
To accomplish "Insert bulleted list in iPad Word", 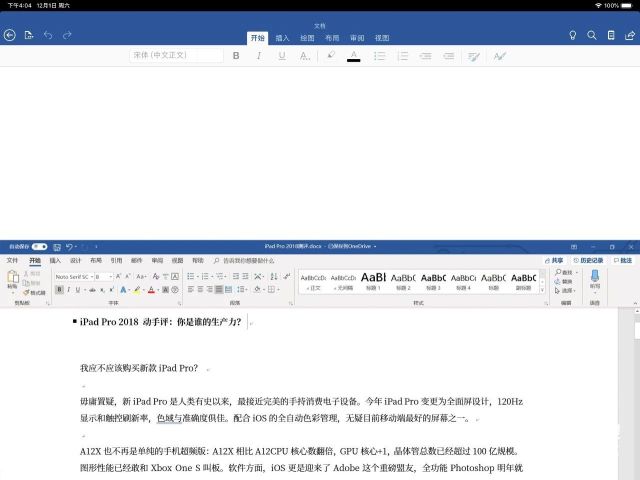I will [x=380, y=56].
